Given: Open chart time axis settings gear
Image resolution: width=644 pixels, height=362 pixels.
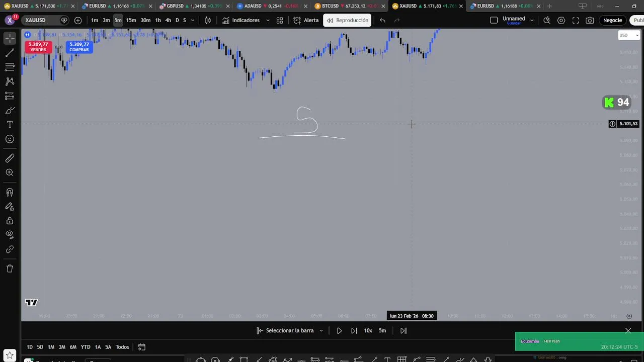Looking at the screenshot, I should pos(629,316).
